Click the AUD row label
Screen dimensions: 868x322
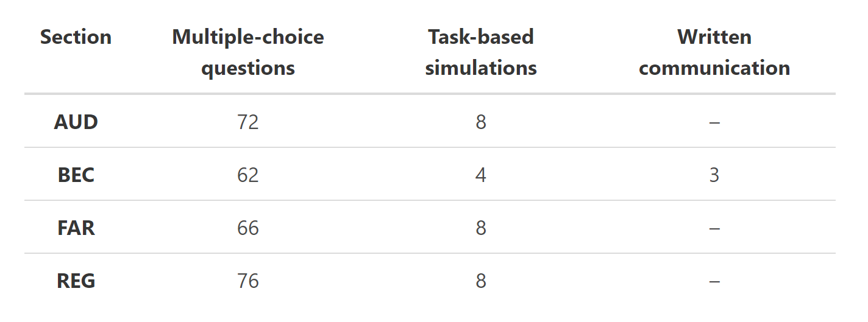click(x=76, y=122)
